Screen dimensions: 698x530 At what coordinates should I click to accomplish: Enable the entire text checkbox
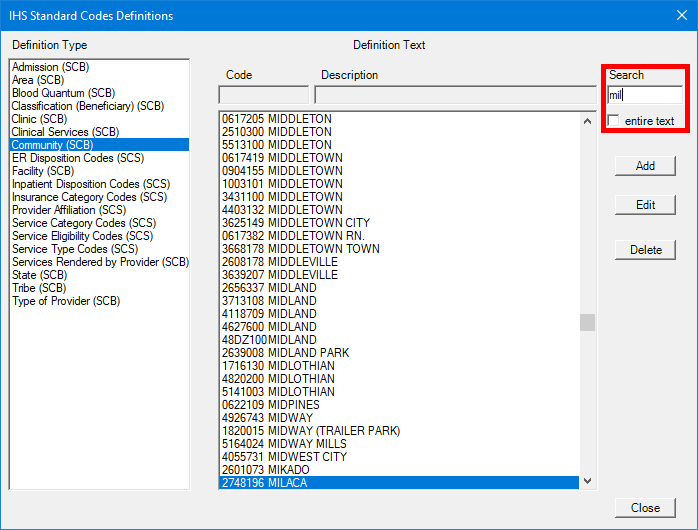click(x=614, y=121)
